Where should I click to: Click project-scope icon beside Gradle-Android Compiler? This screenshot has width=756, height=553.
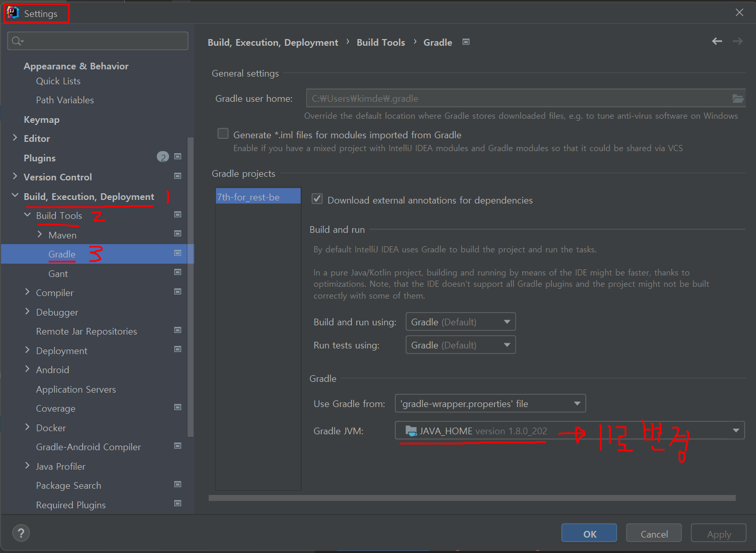coord(178,446)
